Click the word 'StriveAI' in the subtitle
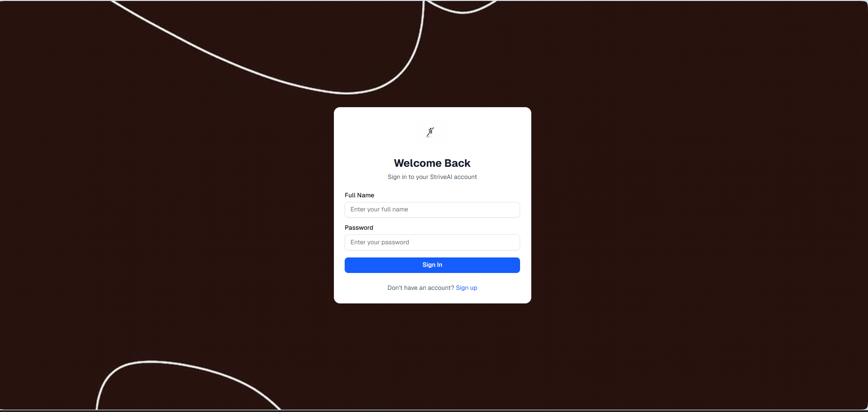The image size is (868, 412). coord(441,177)
